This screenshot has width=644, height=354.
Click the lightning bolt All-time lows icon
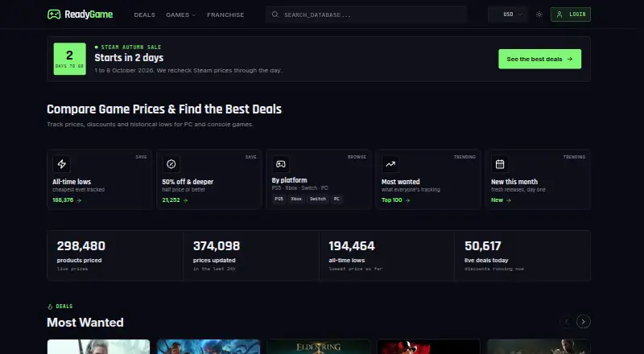[62, 164]
